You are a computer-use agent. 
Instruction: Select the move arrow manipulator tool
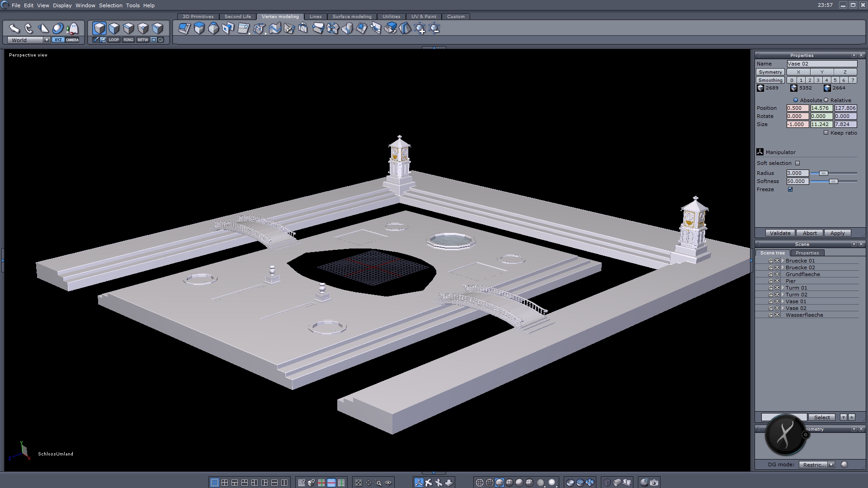(x=14, y=28)
